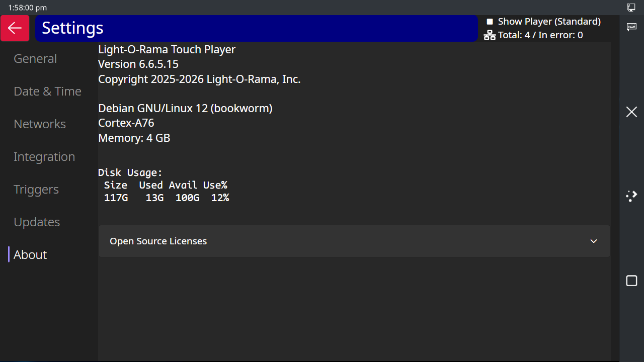The width and height of the screenshot is (644, 362).
Task: Open the Networks settings tab
Action: point(40,124)
